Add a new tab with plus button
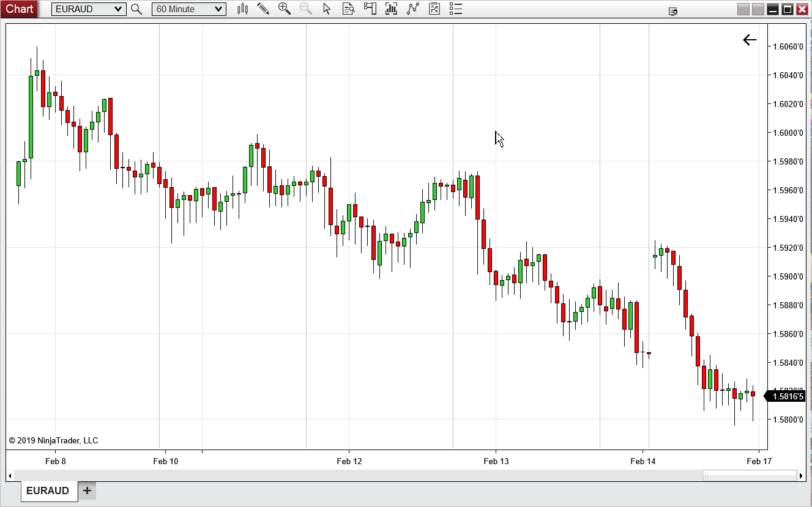The width and height of the screenshot is (812, 507). coord(87,490)
